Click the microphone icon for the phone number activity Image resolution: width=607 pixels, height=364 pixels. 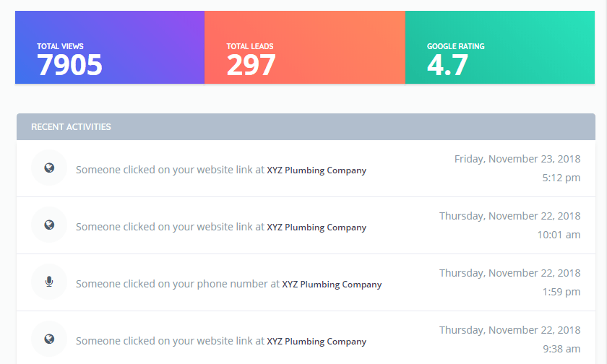(49, 282)
